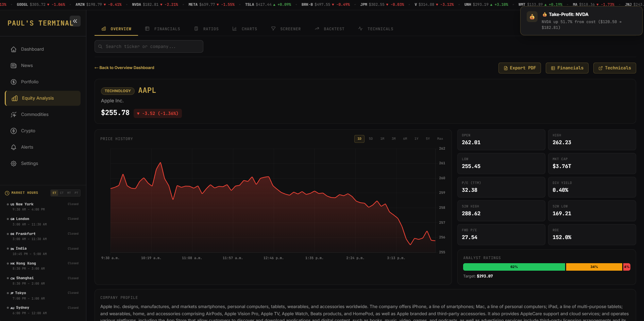Switch market hours timezone to CT
The width and height of the screenshot is (644, 321).
click(x=62, y=193)
